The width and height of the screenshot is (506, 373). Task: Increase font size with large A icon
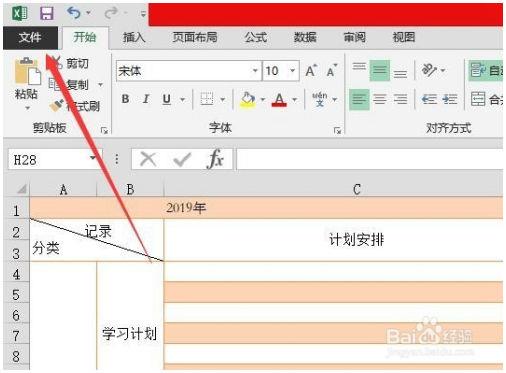(x=311, y=71)
